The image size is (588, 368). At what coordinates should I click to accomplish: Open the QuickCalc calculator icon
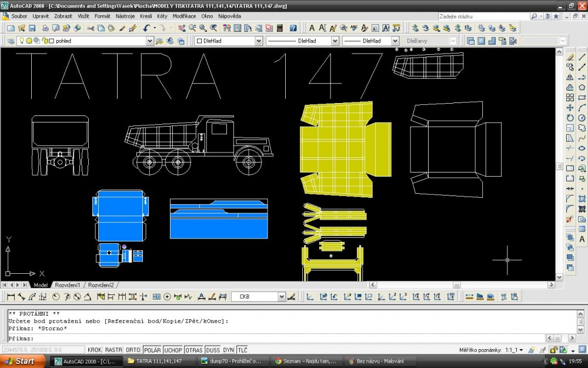[x=279, y=28]
